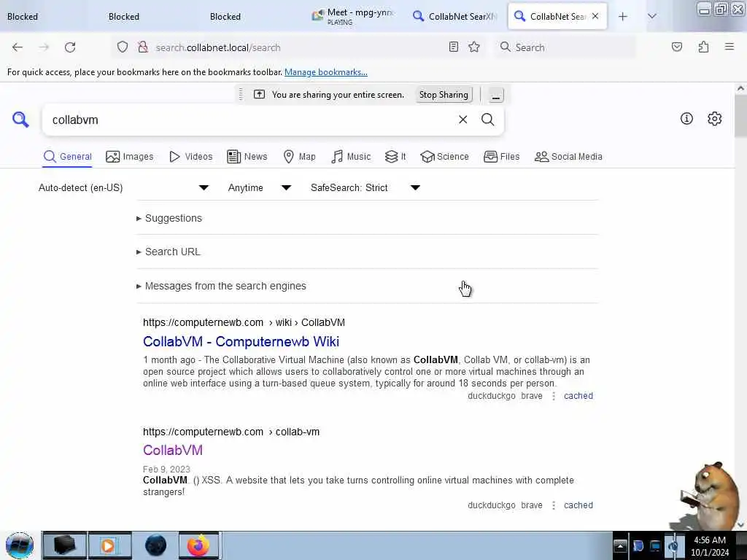747x560 pixels.
Task: Open the About info icon
Action: click(686, 119)
